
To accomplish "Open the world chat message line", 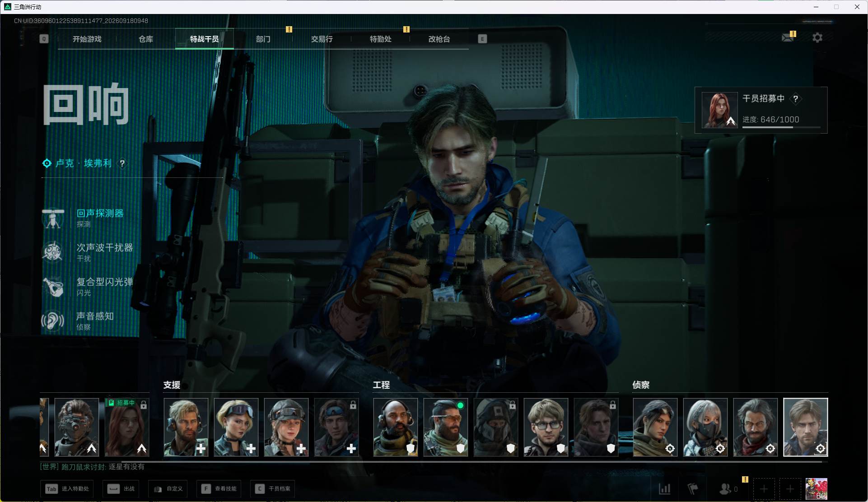I will coord(92,467).
